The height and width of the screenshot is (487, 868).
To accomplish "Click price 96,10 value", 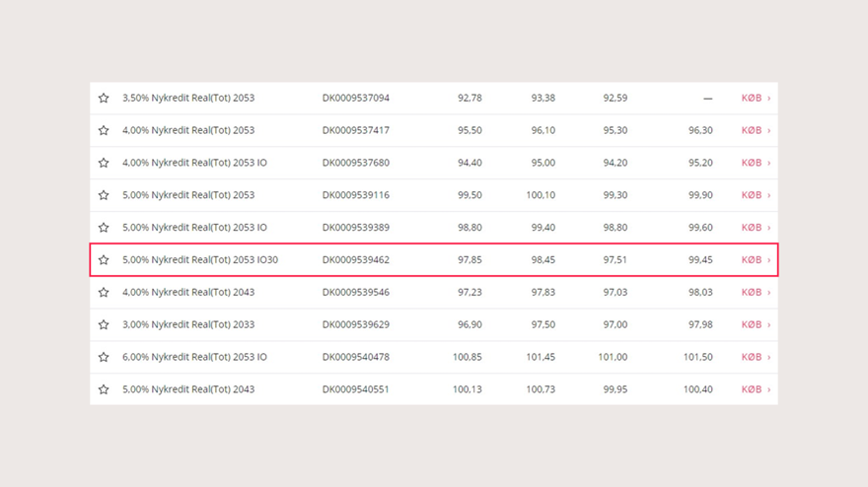I will click(543, 130).
